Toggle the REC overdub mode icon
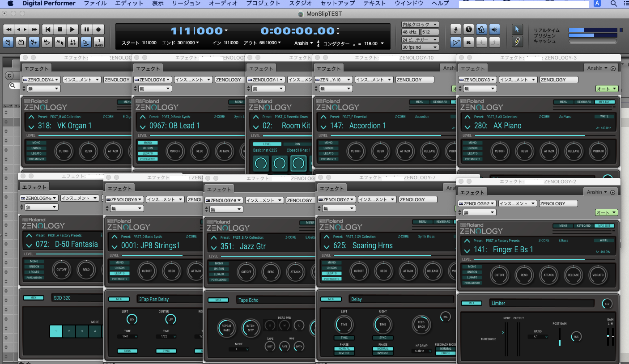Image resolution: width=629 pixels, height=364 pixels. coord(72,42)
